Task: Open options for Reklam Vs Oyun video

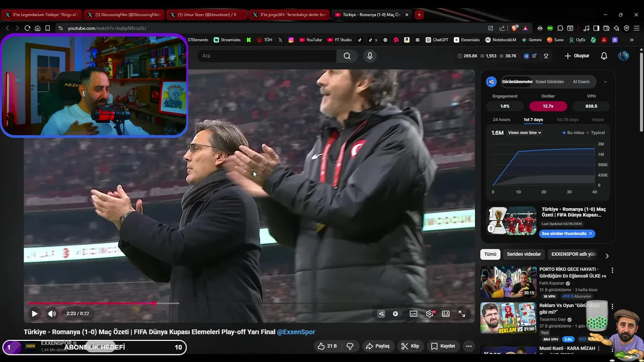Action: 612,306
